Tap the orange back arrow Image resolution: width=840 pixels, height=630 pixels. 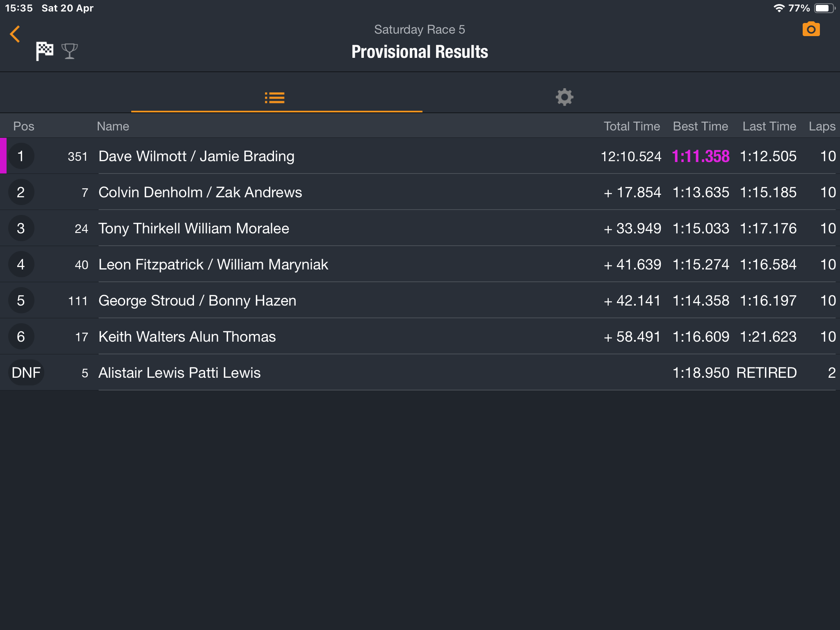click(15, 34)
